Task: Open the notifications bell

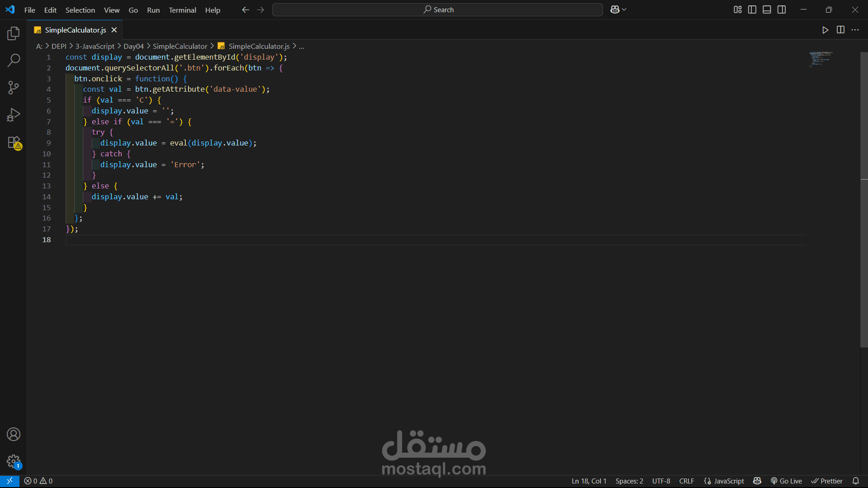Action: (x=856, y=481)
